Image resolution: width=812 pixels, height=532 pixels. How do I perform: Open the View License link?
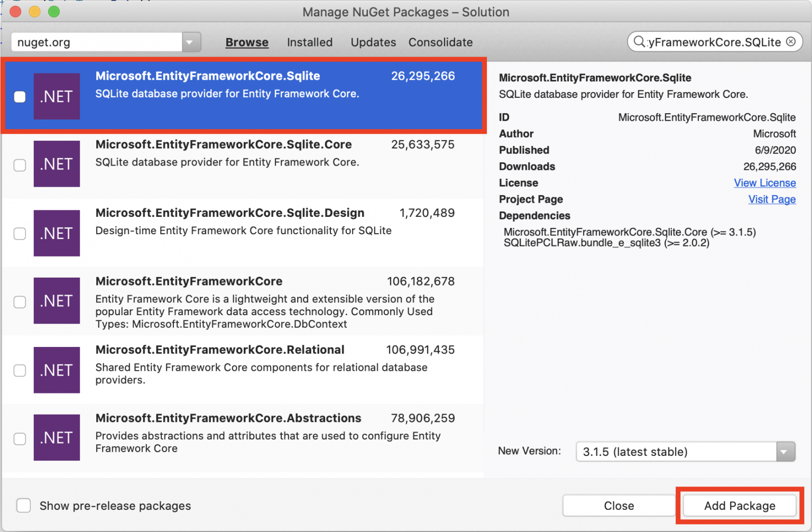pos(765,182)
